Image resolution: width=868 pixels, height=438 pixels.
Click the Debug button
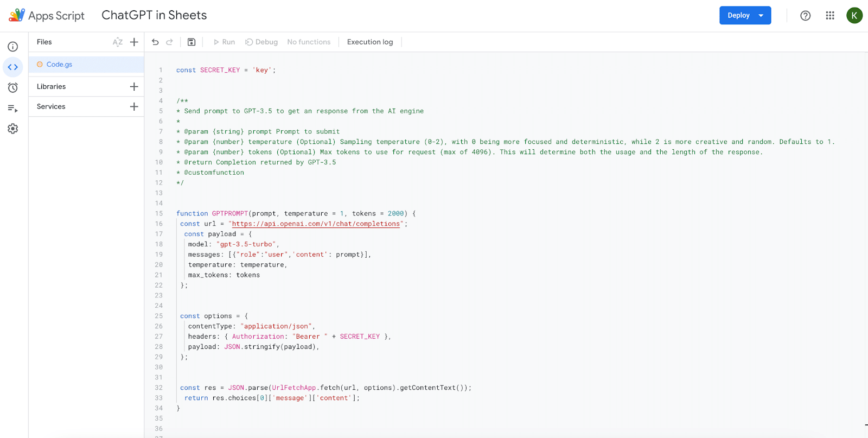point(261,42)
